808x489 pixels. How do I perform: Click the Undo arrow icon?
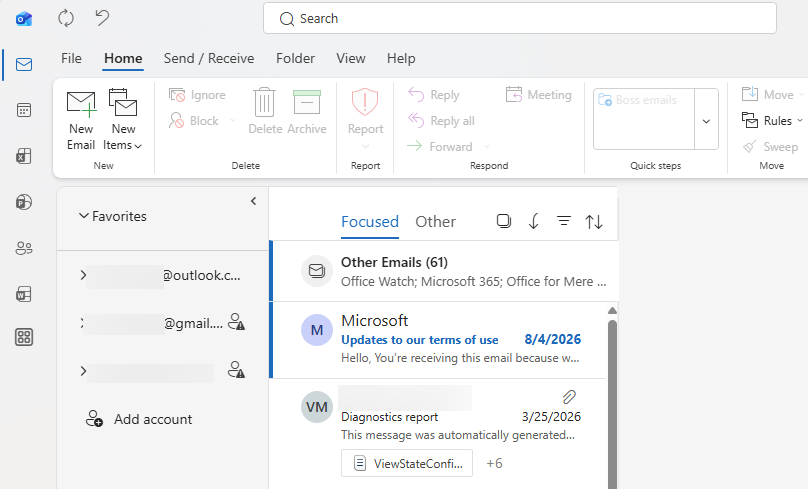coord(102,18)
